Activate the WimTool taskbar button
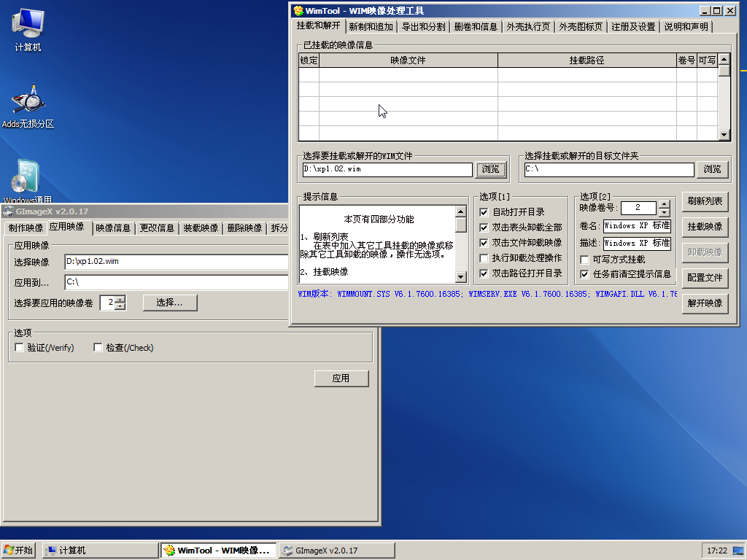747x560 pixels. [218, 551]
